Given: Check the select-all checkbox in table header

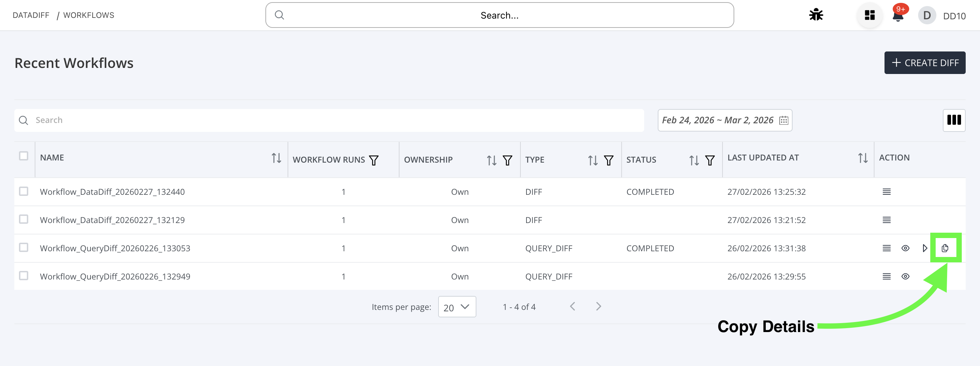Looking at the screenshot, I should 24,156.
